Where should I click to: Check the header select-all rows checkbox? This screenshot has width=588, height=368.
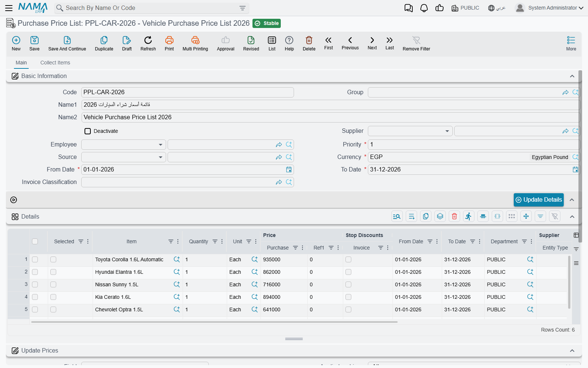(35, 241)
